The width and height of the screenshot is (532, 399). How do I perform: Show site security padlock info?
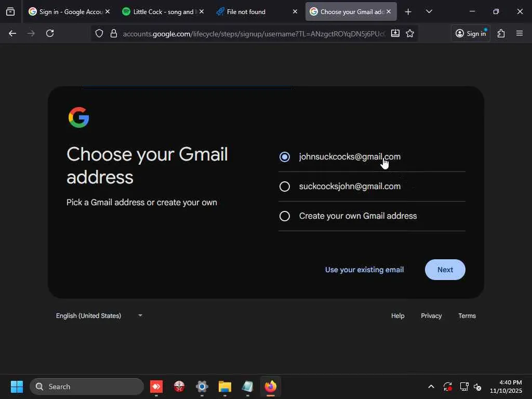pos(114,33)
